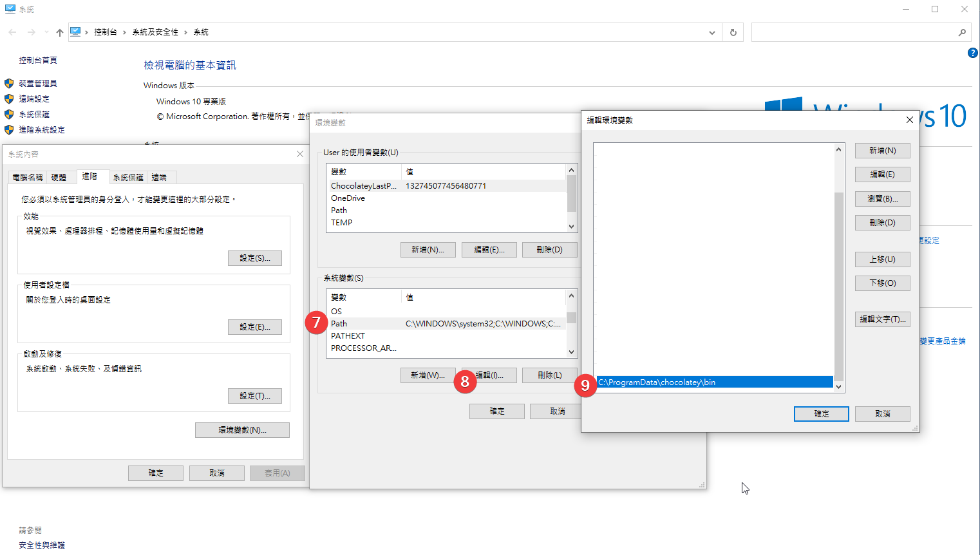Select OS system variable row

click(447, 311)
